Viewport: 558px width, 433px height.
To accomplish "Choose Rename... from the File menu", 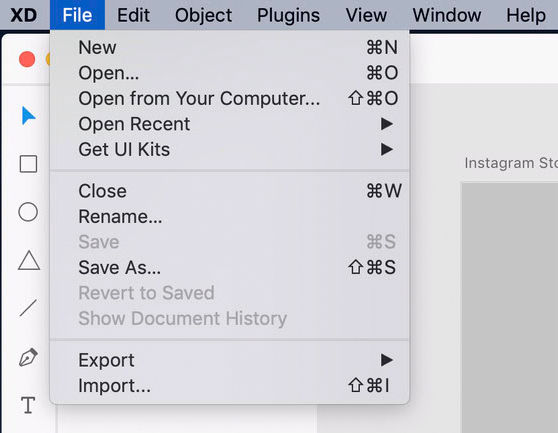I will [x=230, y=217].
